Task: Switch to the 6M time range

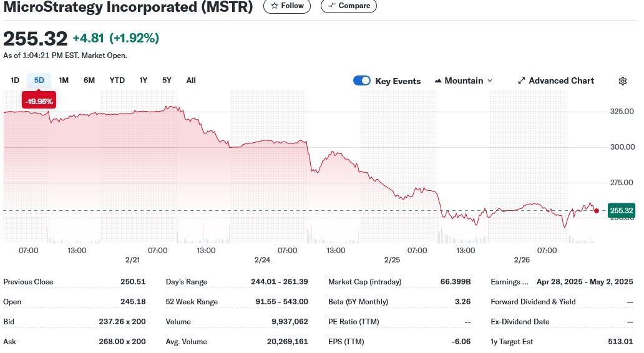Action: pyautogui.click(x=89, y=80)
